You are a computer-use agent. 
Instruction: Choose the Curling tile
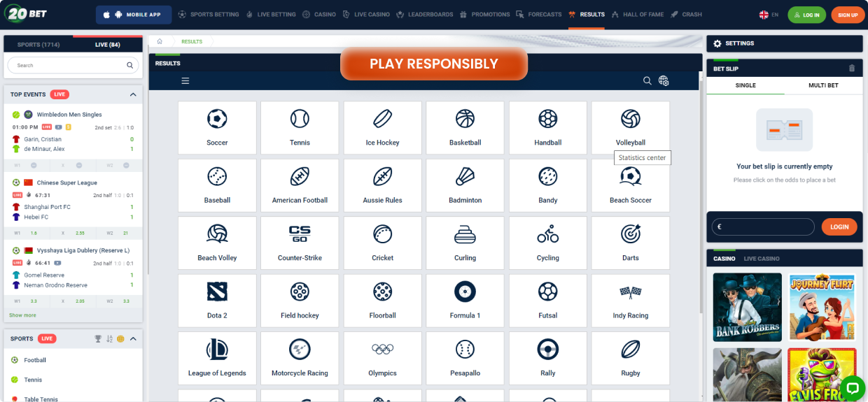pos(465,243)
